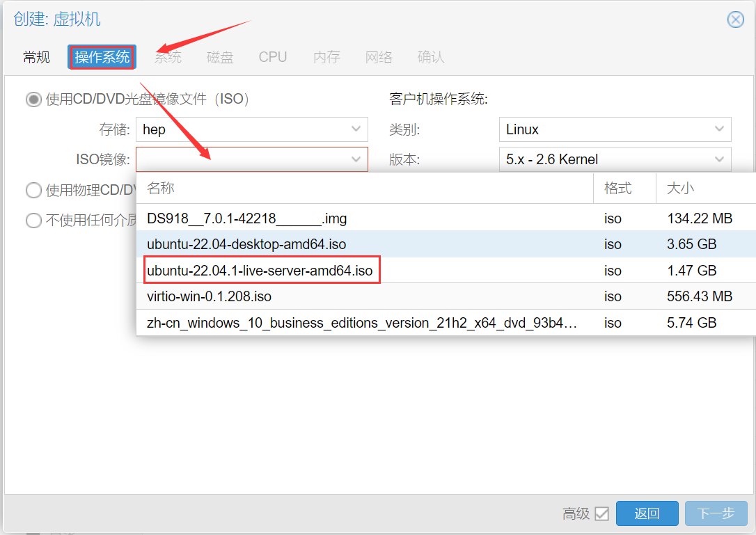Image resolution: width=756 pixels, height=535 pixels.
Task: Sort list by 大小 column header
Action: 706,188
